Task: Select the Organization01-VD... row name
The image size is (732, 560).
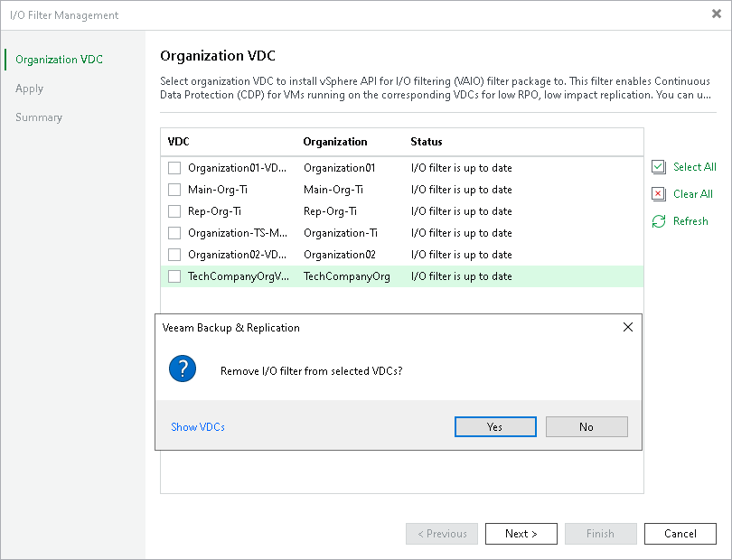Action: [237, 168]
